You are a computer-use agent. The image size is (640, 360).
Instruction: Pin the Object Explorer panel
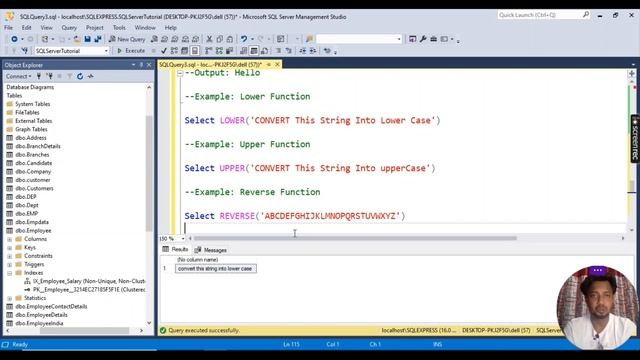pyautogui.click(x=141, y=65)
